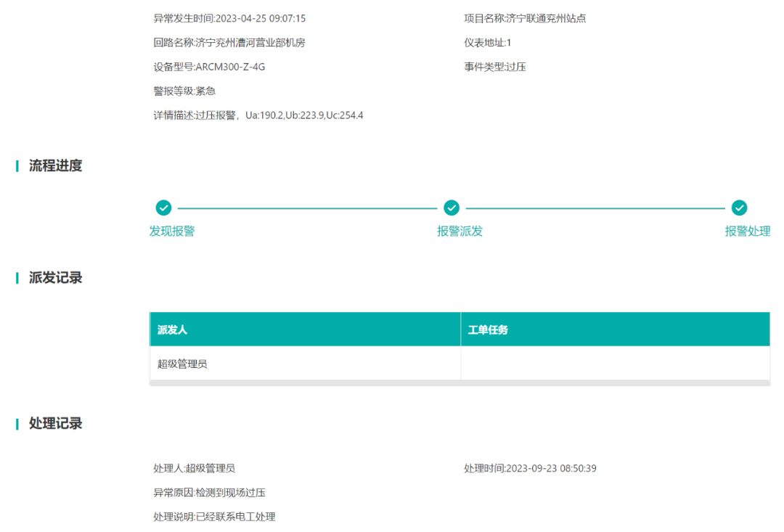Screen dimensions: 784x532
Task: Click the checkmark icon above 报警处理
Action: (739, 208)
